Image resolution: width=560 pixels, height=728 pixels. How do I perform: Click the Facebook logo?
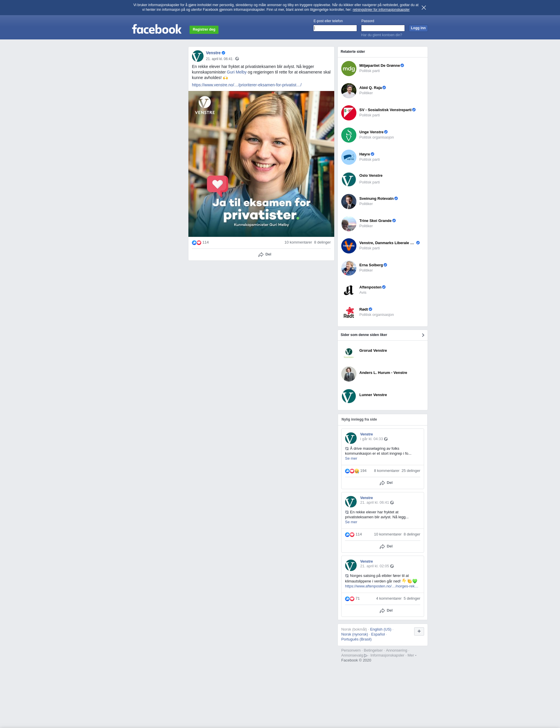(157, 29)
